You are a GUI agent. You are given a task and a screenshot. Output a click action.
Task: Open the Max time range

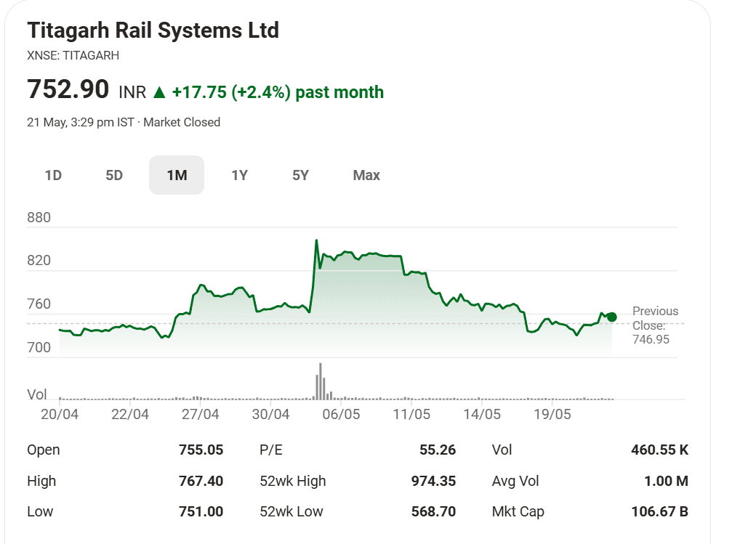(366, 175)
